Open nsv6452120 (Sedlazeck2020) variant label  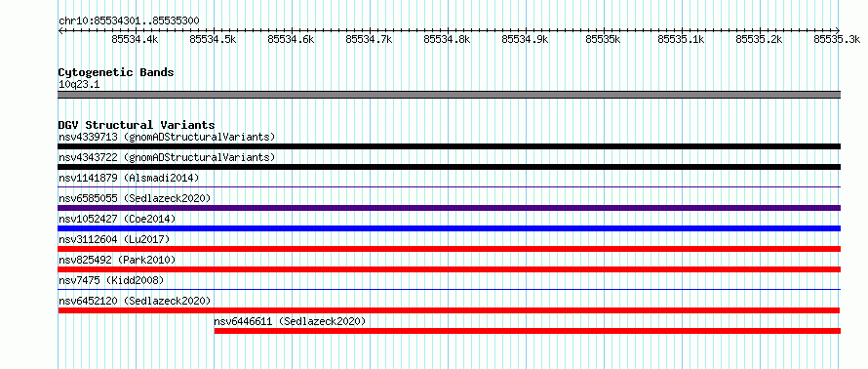[135, 301]
